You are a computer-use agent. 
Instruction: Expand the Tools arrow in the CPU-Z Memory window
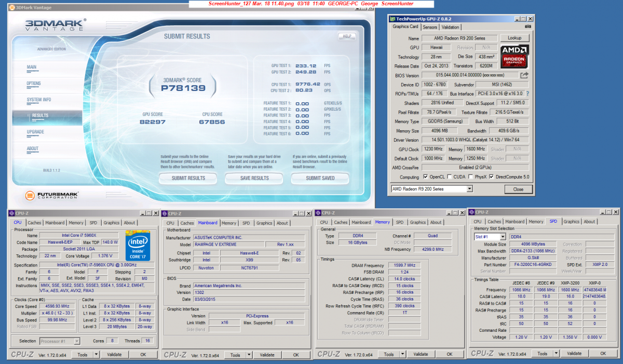pyautogui.click(x=402, y=354)
